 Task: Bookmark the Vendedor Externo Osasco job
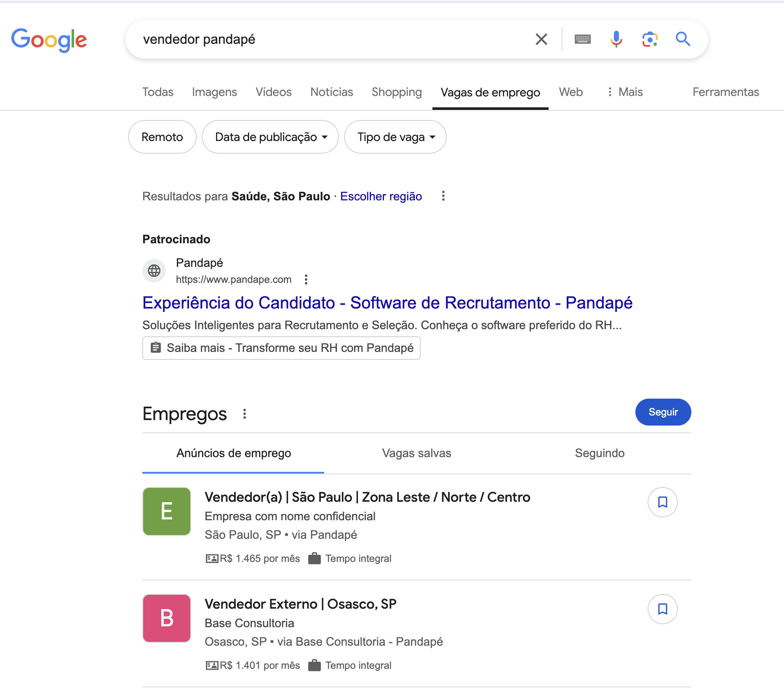662,609
